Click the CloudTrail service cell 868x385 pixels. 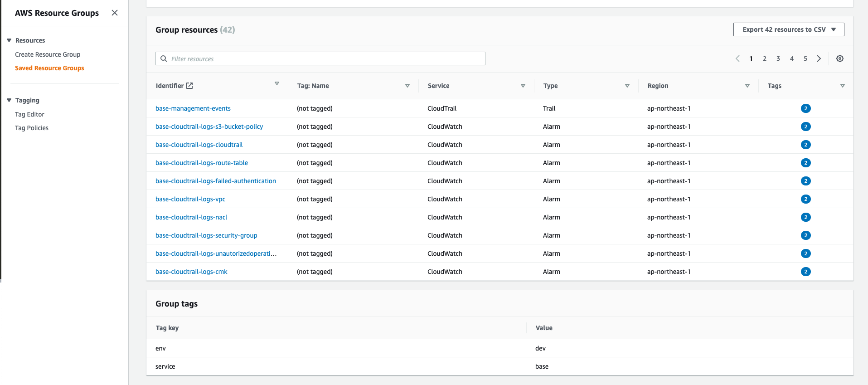tap(442, 108)
